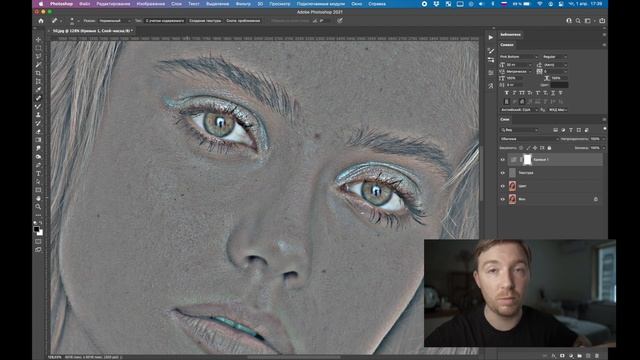Toggle layer filtering switch in Layers panel
This screenshot has height=360, width=640.
click(604, 129)
